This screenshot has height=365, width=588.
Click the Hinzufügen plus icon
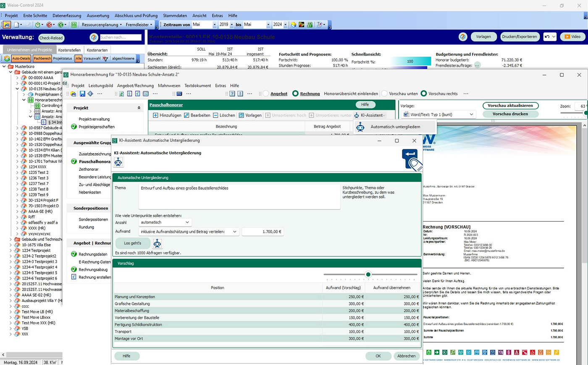coord(155,115)
